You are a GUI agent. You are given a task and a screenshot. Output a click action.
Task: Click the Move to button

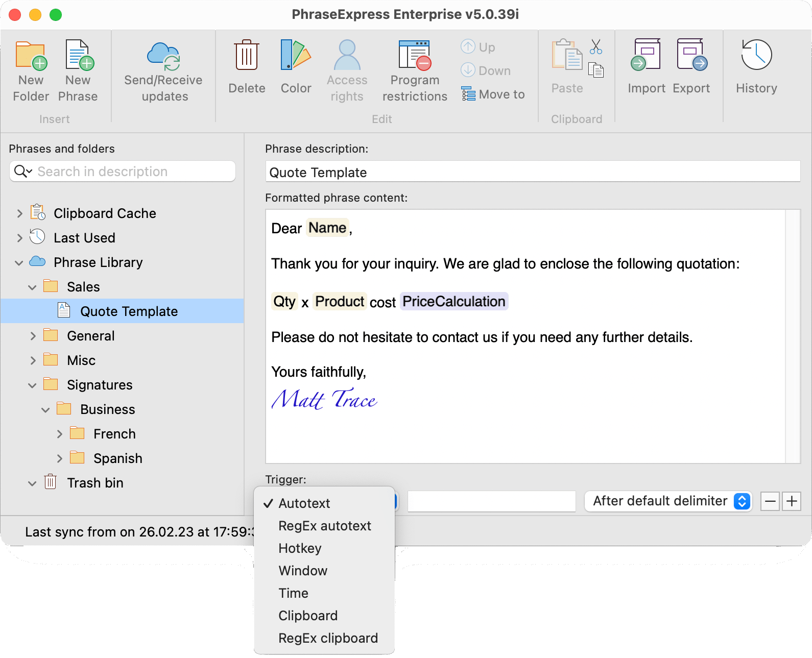click(x=493, y=94)
